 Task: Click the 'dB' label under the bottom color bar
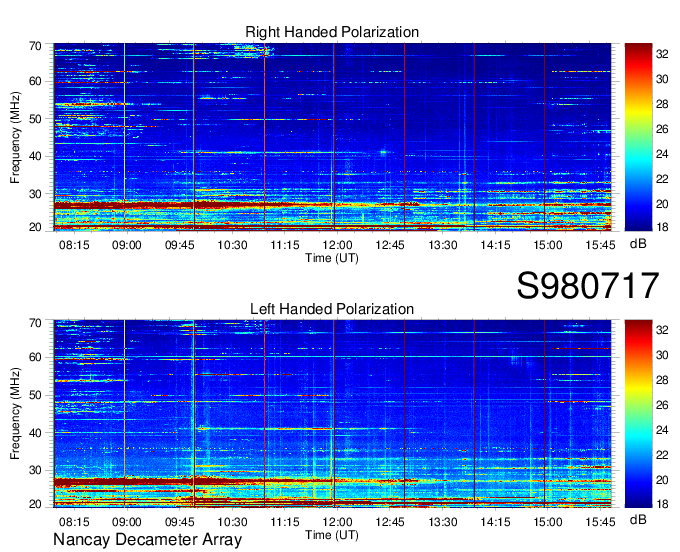pyautogui.click(x=638, y=519)
